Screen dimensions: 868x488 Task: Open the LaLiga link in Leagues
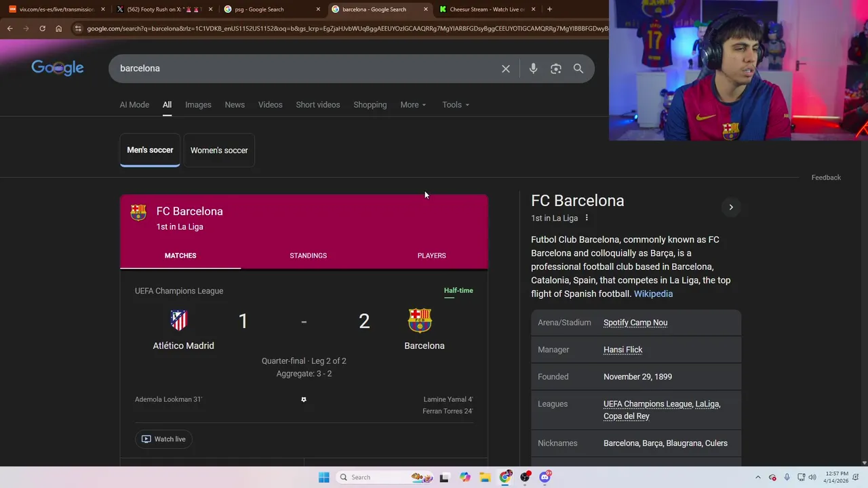tap(707, 404)
